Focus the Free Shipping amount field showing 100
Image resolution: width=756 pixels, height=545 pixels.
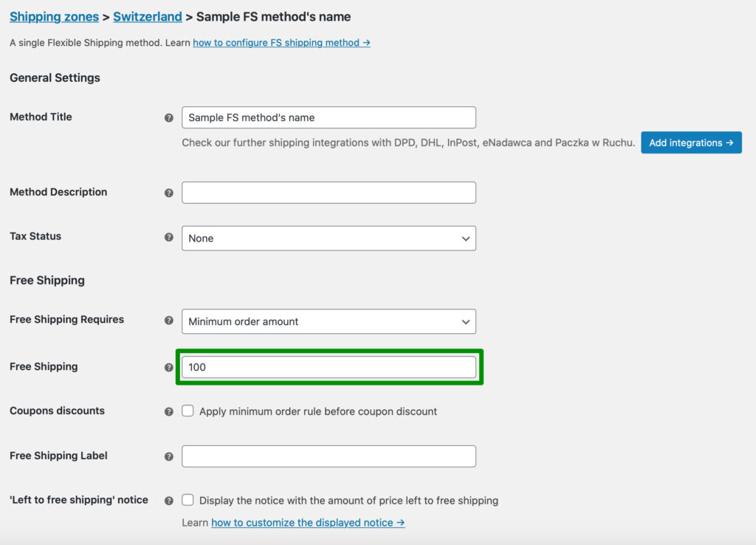[x=329, y=367]
